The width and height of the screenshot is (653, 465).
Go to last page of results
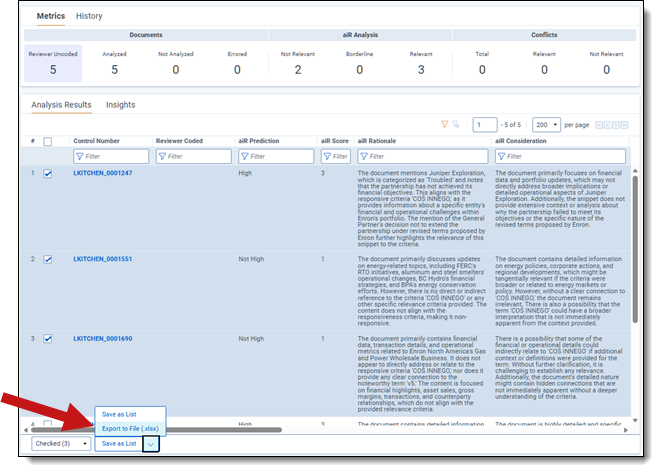pos(624,125)
